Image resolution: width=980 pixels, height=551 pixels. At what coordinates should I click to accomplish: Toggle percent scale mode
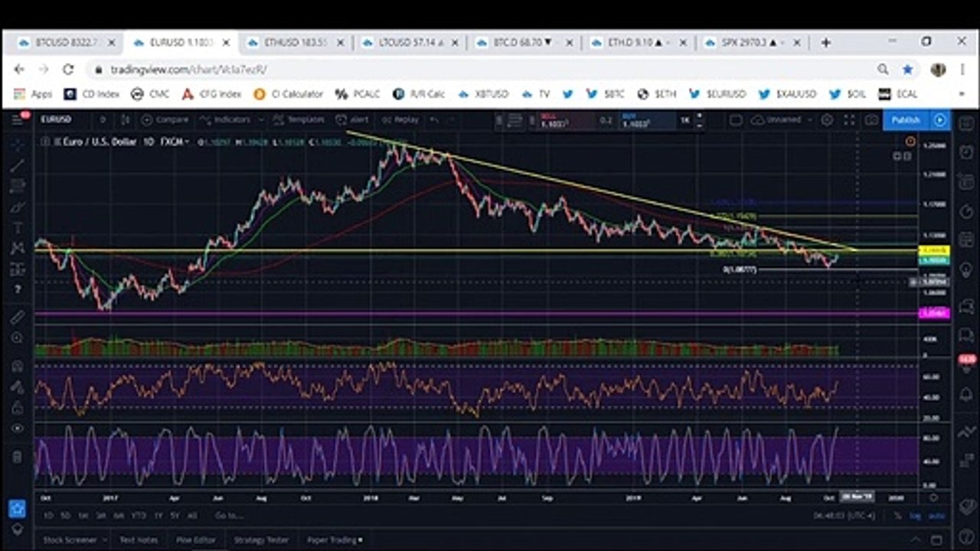pyautogui.click(x=897, y=516)
